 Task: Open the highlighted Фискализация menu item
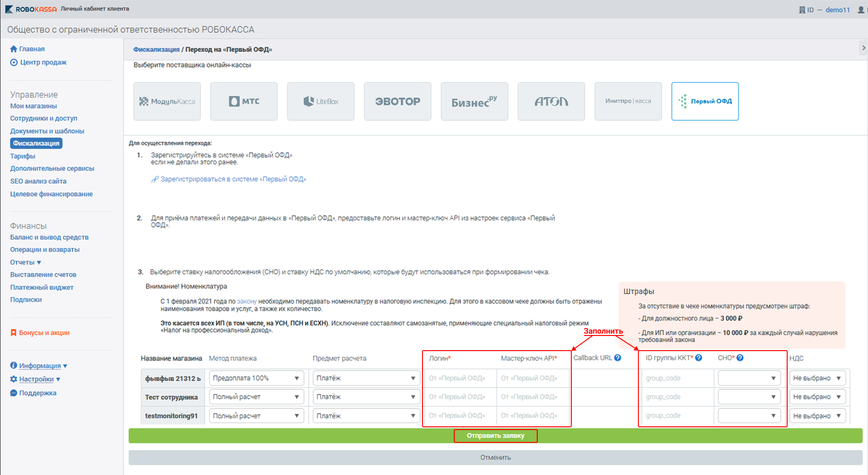pyautogui.click(x=36, y=143)
